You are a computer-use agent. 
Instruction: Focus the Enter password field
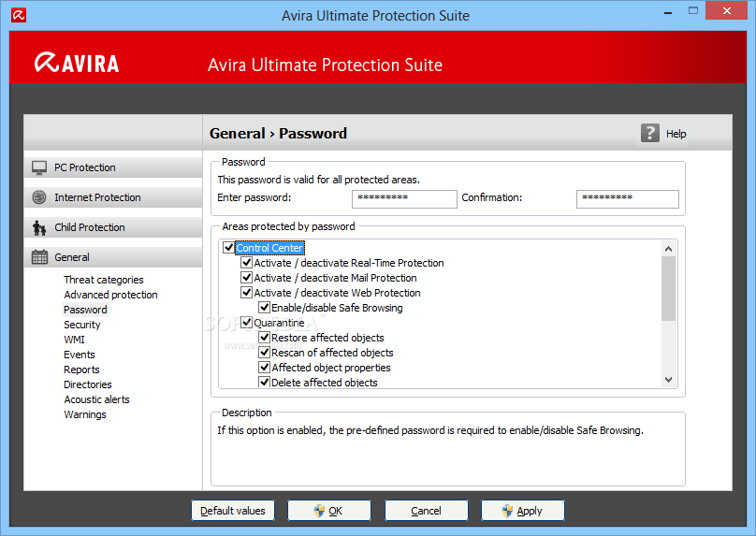pos(404,198)
